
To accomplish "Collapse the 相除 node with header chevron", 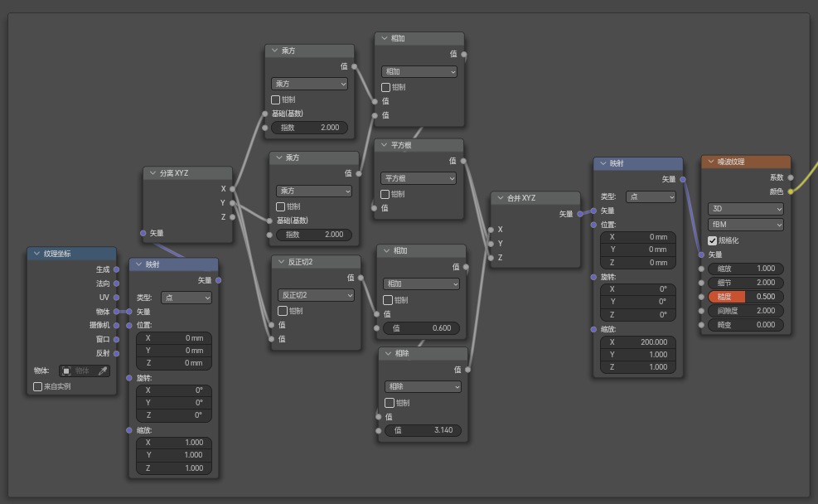I will click(387, 354).
